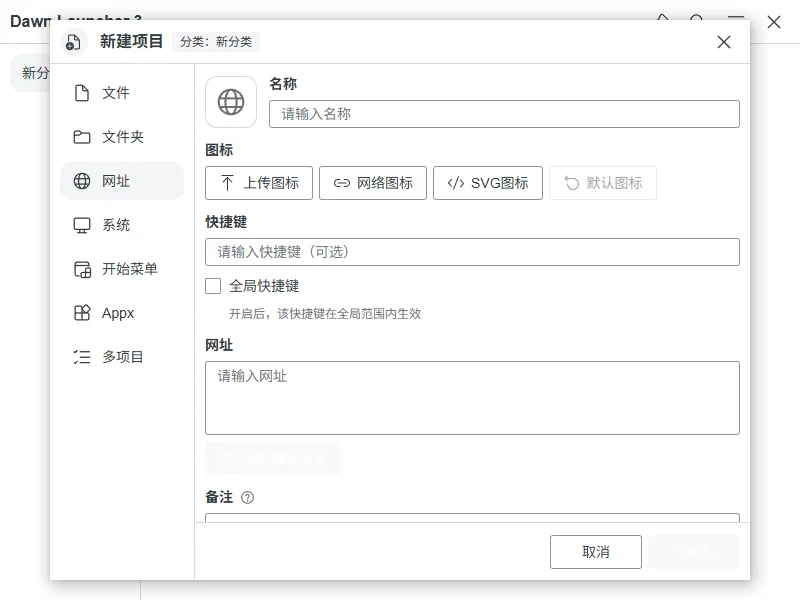Click the 系统 sidebar monitor icon

click(x=82, y=225)
